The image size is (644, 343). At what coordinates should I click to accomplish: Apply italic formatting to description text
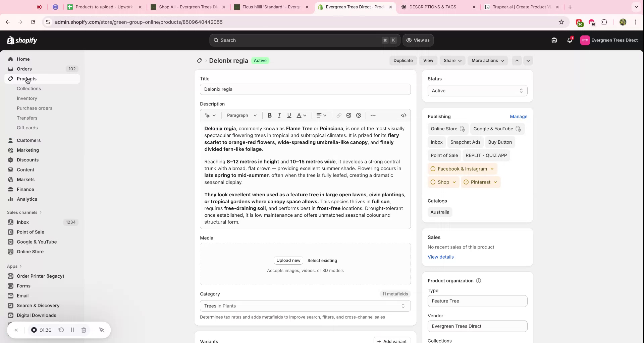pyautogui.click(x=279, y=115)
